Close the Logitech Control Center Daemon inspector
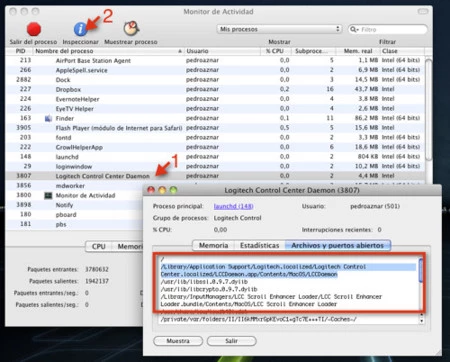Screen dimensions: 450x362 (151, 190)
